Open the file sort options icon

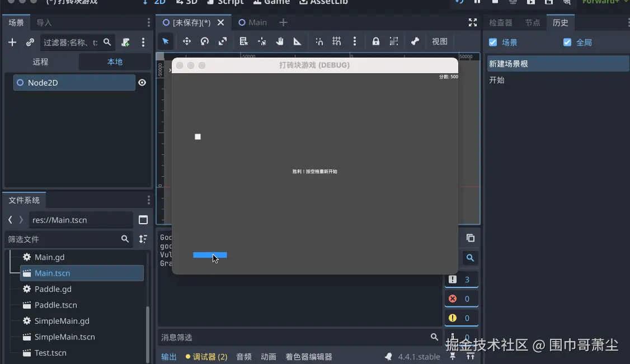[x=143, y=239]
